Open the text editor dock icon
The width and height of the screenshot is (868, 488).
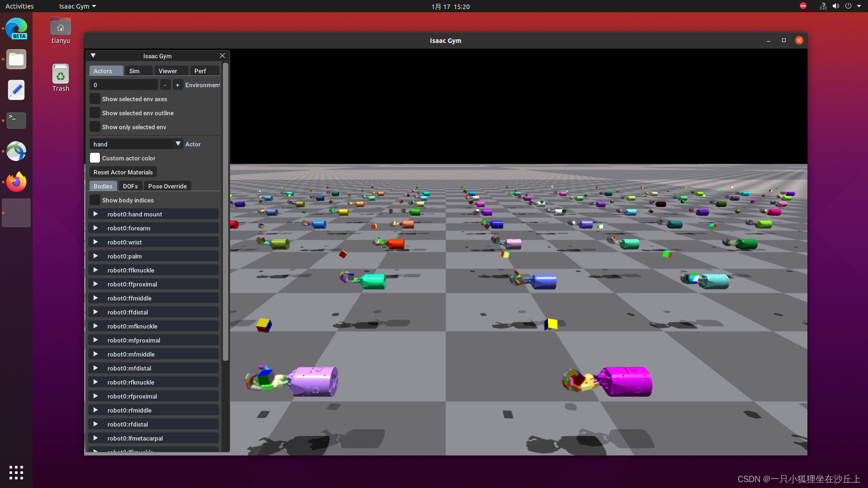pos(16,90)
